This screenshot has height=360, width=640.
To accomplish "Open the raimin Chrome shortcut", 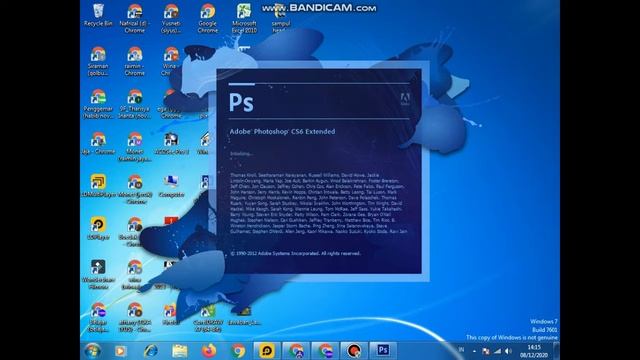I will point(134,61).
